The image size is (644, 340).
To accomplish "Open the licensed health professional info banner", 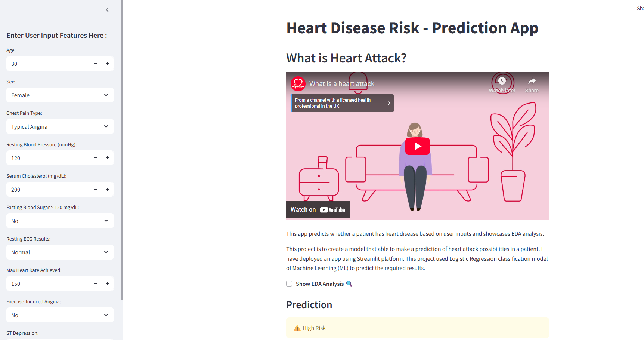I will (342, 103).
